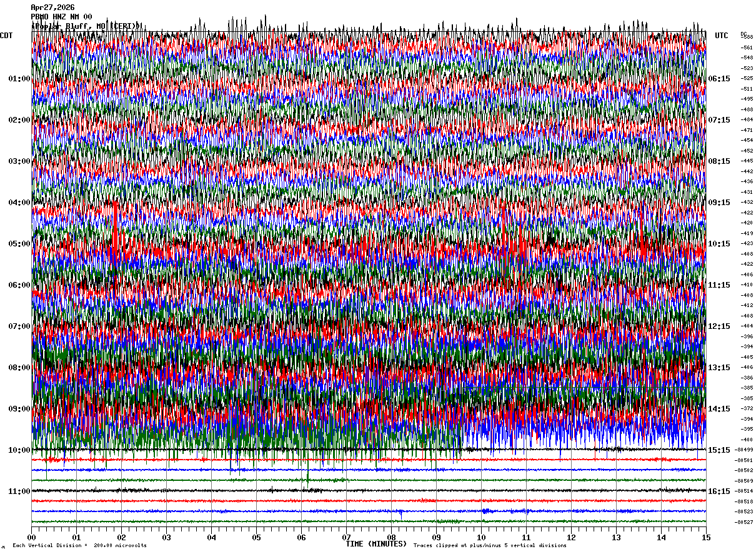Select the DC offset value -80509
756x554 pixels.
(744, 481)
